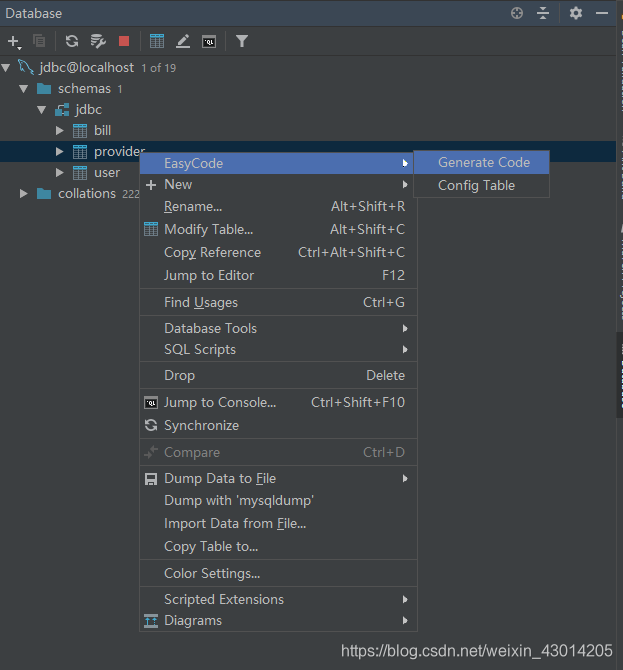Open the SQL Scripts submenu arrow
This screenshot has width=623, height=670.
(x=405, y=350)
